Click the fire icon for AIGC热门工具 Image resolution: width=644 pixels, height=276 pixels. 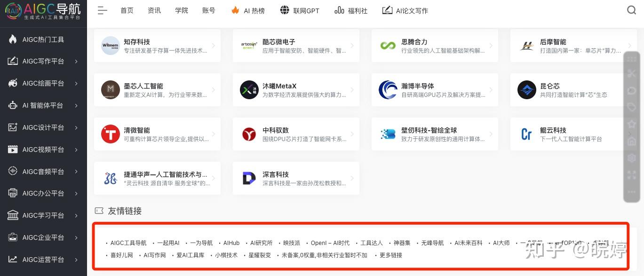click(x=13, y=39)
